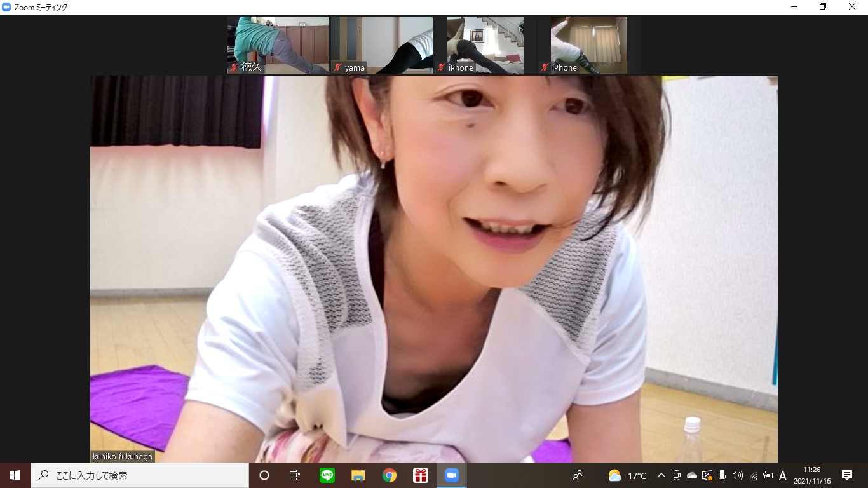Select participant thumbnail named 徳久
This screenshot has height=488, width=868.
278,45
